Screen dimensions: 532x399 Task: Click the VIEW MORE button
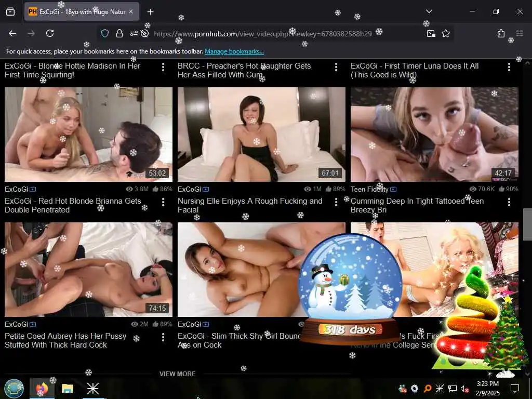(x=178, y=374)
